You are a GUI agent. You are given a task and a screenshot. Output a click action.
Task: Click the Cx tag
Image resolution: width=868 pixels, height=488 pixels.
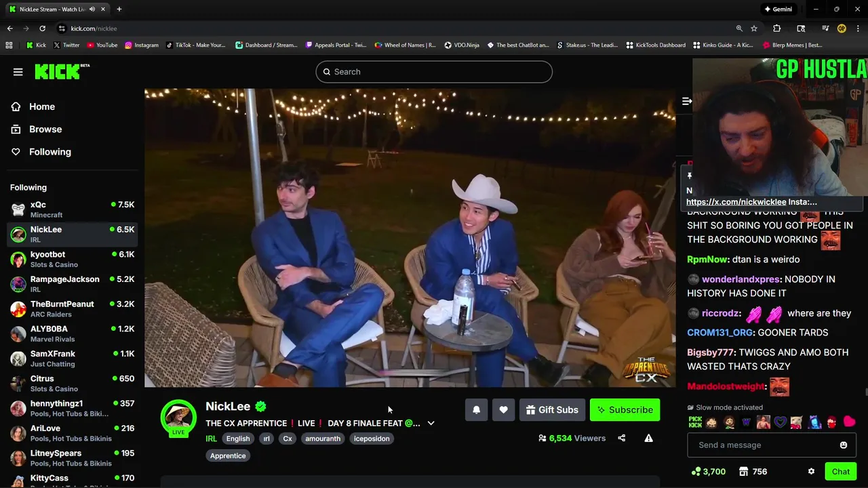point(288,439)
